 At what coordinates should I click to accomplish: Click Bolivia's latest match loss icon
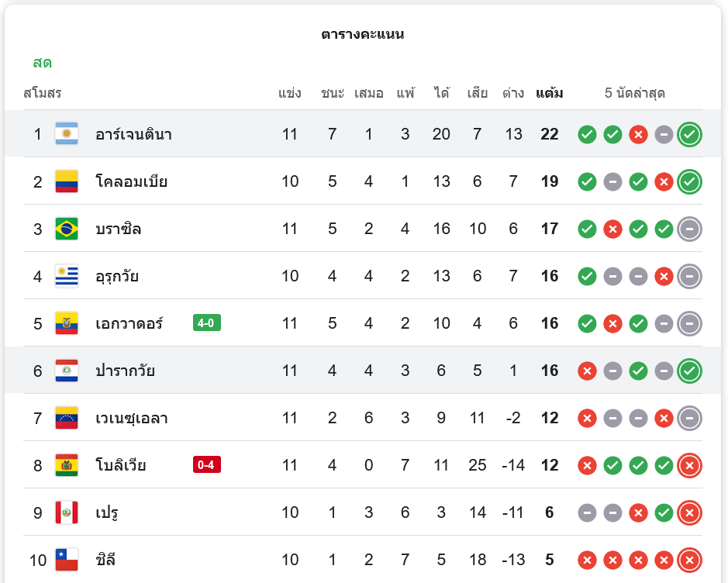pyautogui.click(x=689, y=465)
